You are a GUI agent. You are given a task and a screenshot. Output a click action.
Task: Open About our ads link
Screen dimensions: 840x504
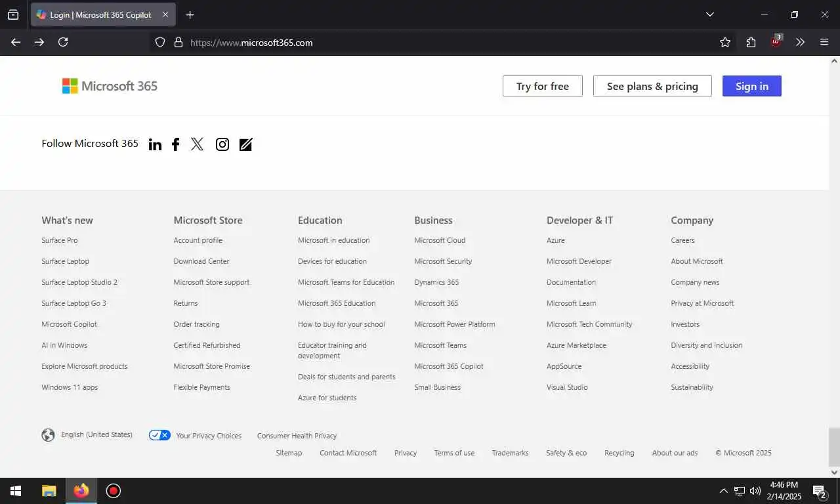click(675, 453)
